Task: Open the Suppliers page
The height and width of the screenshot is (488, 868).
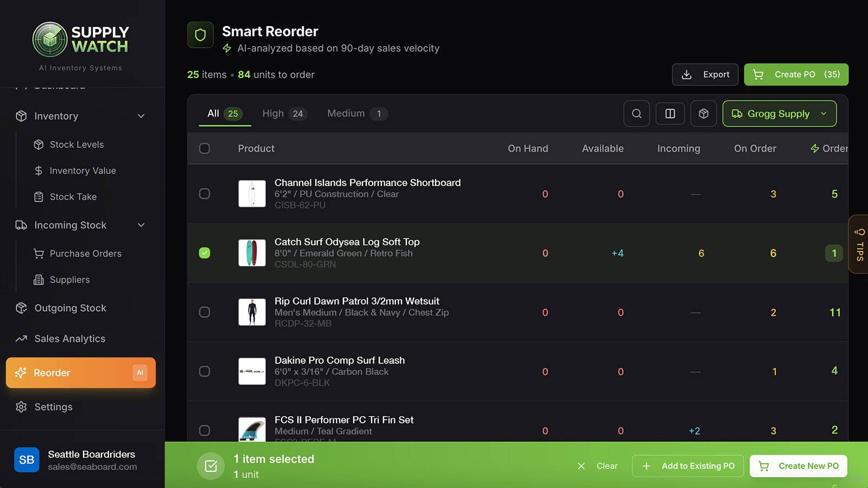Action: (x=69, y=280)
